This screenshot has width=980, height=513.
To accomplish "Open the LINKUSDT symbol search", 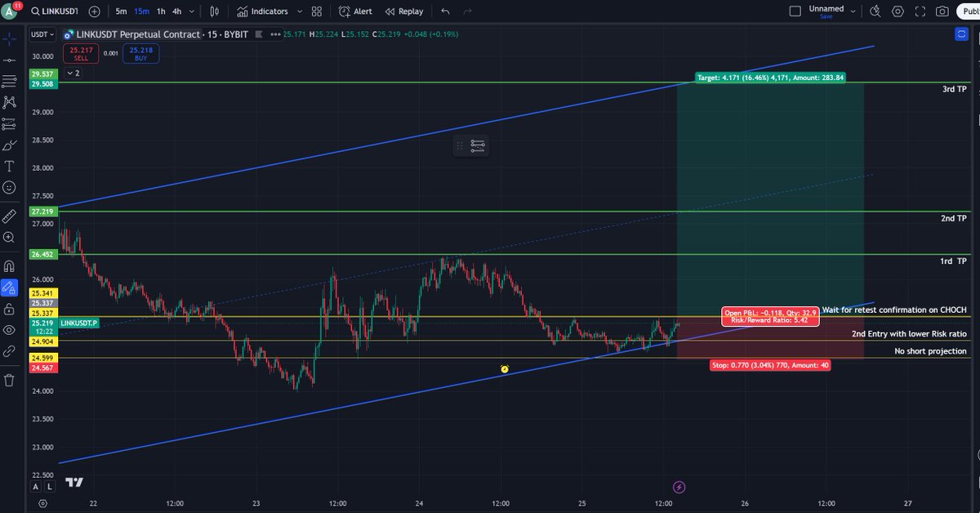I will point(55,11).
